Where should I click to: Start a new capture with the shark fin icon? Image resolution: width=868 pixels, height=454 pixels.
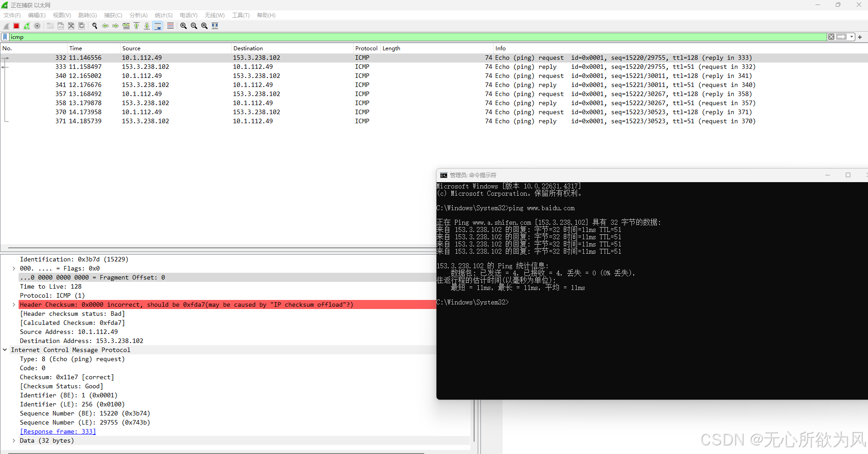(x=6, y=26)
